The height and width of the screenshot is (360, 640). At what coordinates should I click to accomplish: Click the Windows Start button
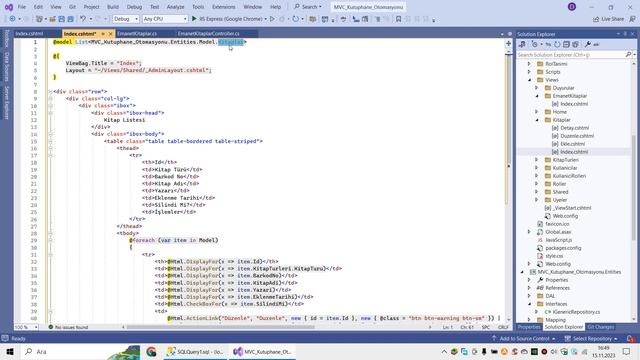point(10,351)
